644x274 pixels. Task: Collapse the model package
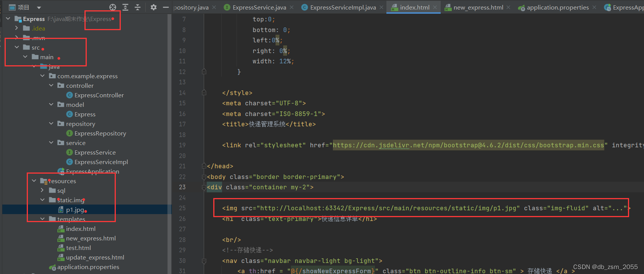point(51,104)
